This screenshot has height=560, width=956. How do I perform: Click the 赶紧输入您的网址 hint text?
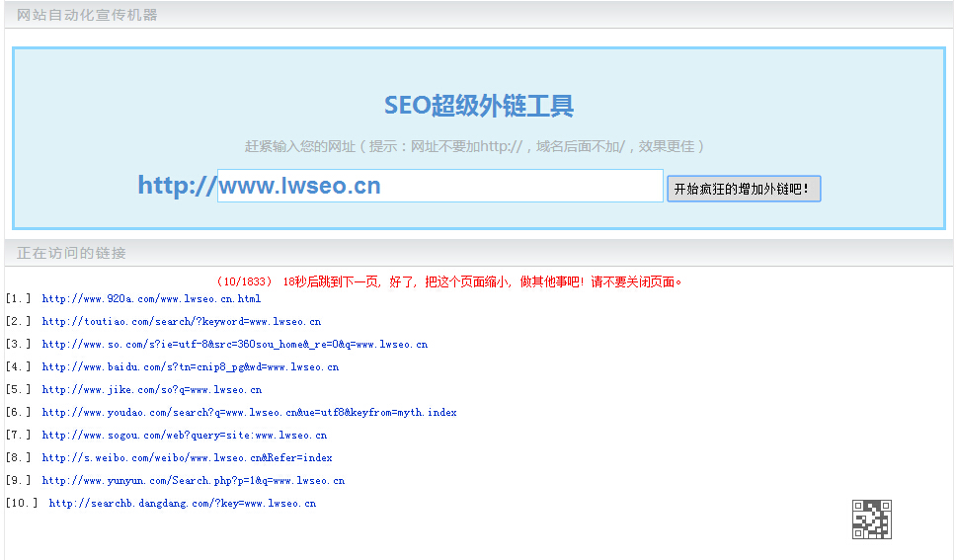474,146
